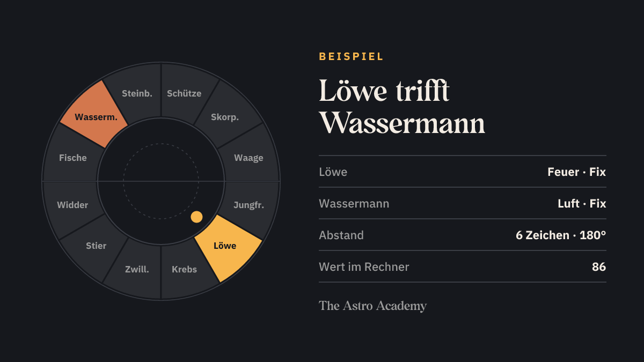The width and height of the screenshot is (644, 362).
Task: Click the Abstand 6 Zeichen · 180° row
Action: 463,235
